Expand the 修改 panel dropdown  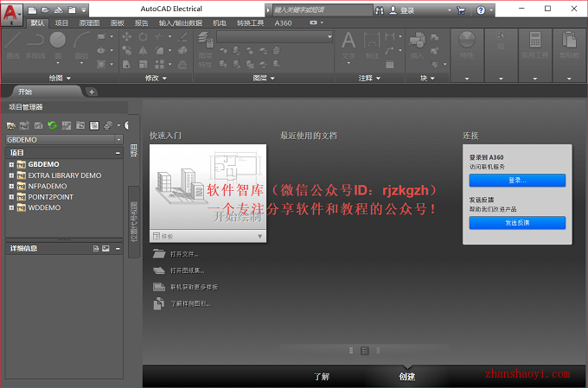[x=156, y=78]
